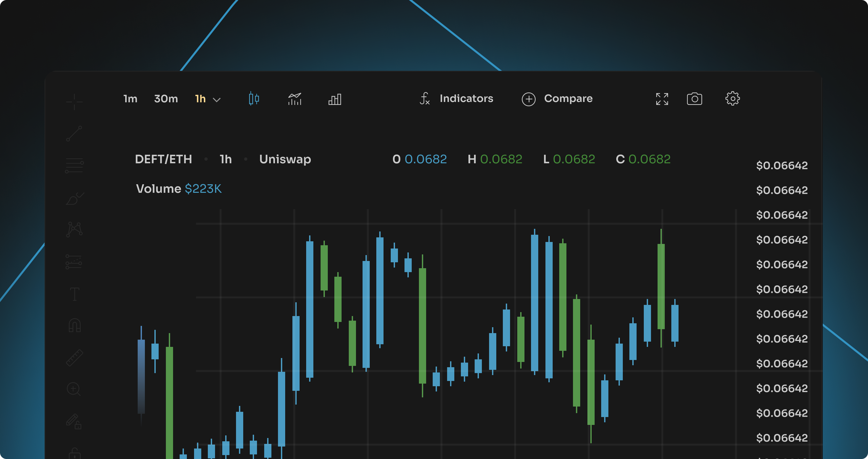Select the ruler measure tool

(x=74, y=357)
